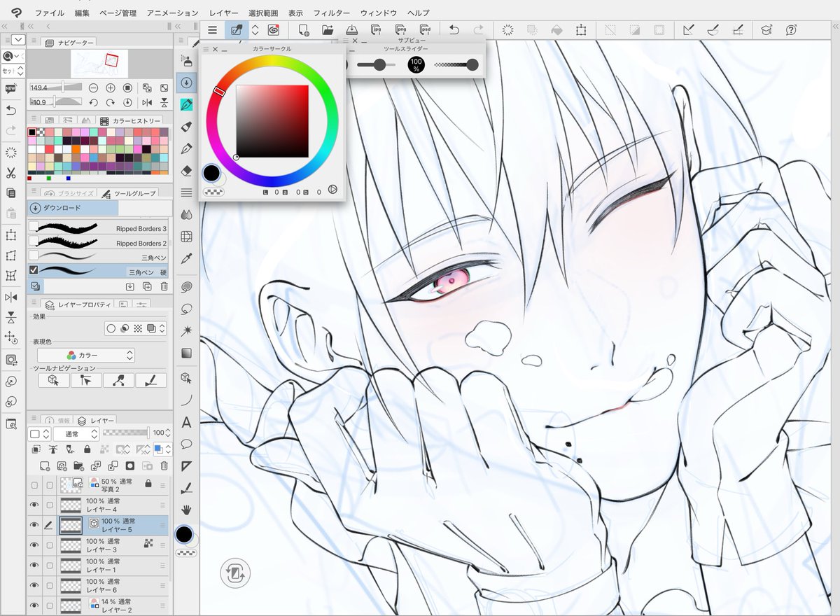Expand the effect options stepper in layer property
This screenshot has width=840, height=616.
(x=162, y=328)
